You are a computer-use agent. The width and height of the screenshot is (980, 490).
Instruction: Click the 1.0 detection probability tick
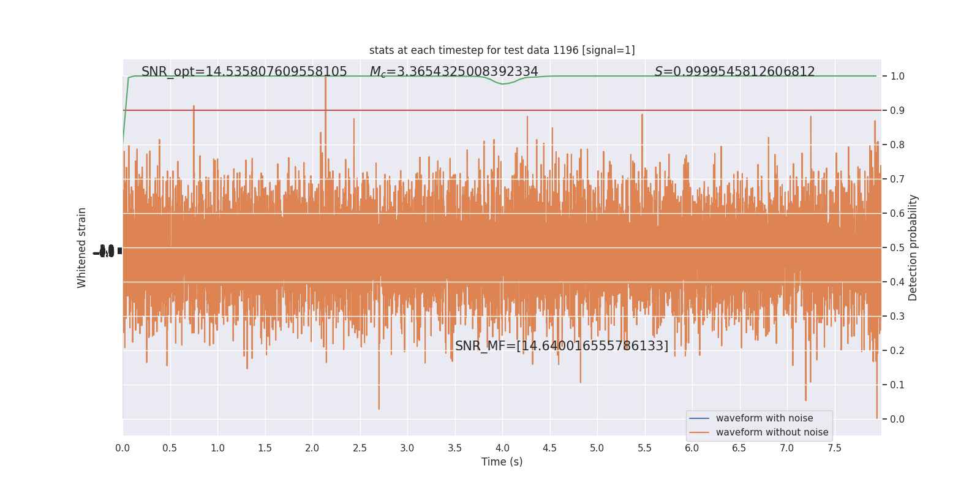point(897,77)
